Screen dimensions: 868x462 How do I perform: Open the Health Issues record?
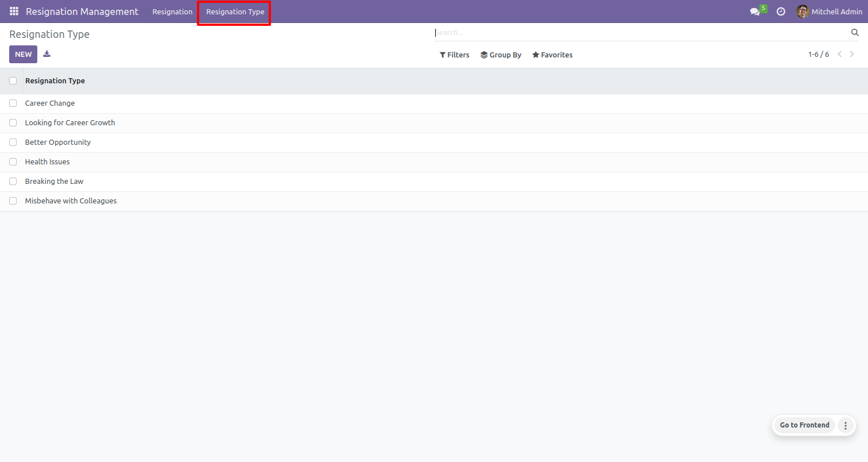(x=48, y=162)
